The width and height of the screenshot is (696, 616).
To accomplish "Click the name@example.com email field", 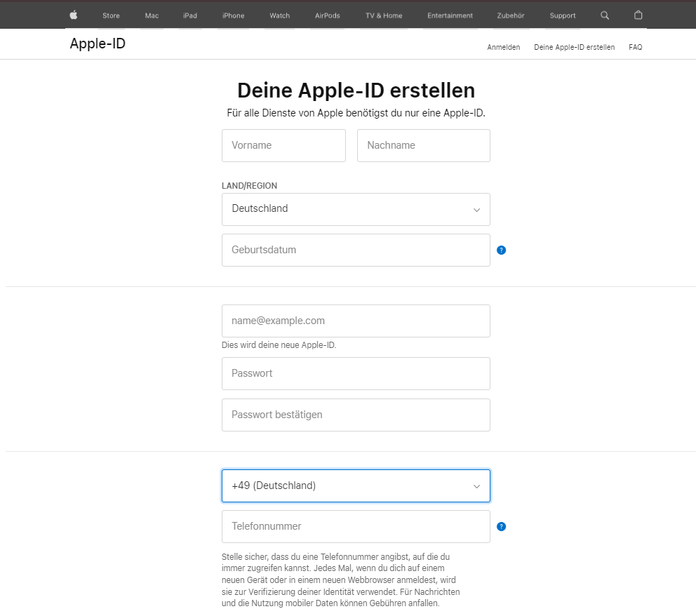I will [356, 321].
